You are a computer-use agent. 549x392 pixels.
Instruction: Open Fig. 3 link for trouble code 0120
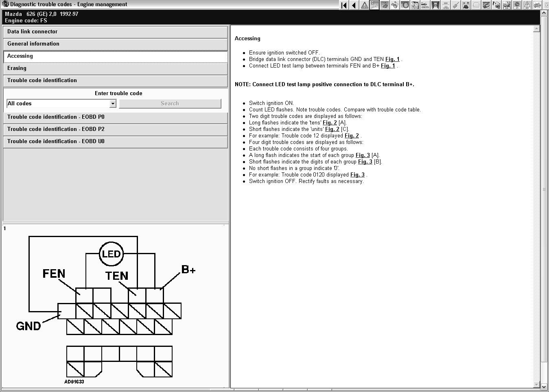click(357, 174)
